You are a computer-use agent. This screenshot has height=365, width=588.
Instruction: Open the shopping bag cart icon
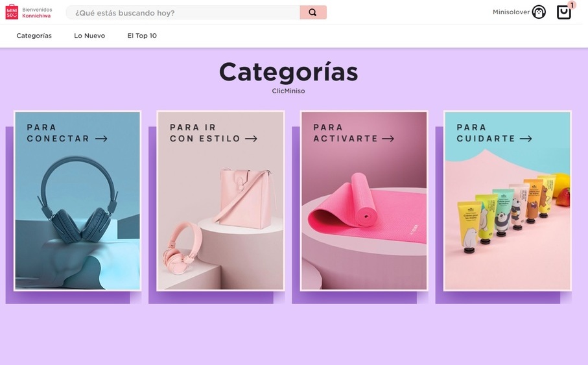(563, 12)
